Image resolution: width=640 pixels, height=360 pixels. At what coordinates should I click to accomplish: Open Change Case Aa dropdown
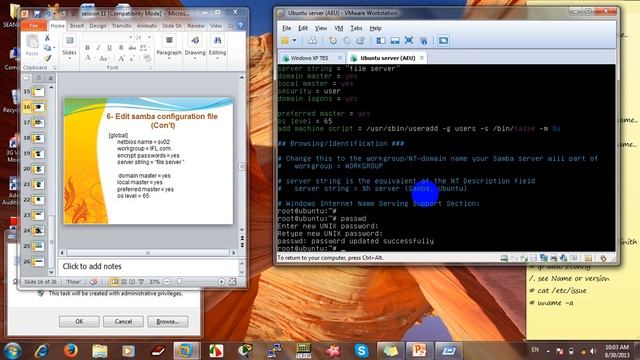pyautogui.click(x=104, y=58)
